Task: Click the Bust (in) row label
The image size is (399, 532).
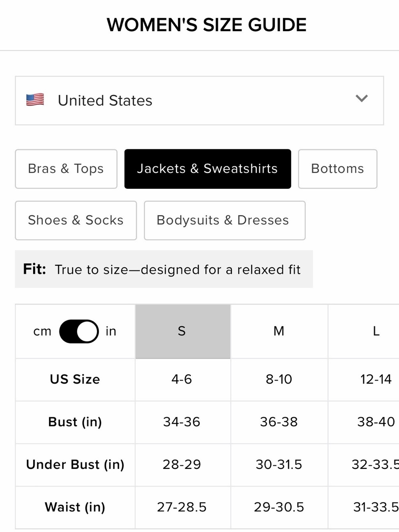Action: [75, 422]
